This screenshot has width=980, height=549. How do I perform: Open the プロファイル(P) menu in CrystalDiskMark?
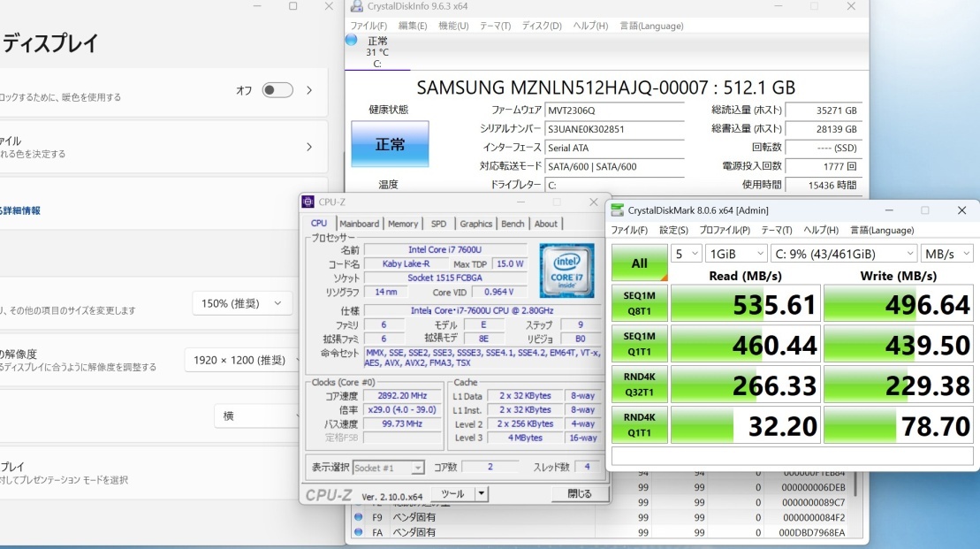[725, 230]
